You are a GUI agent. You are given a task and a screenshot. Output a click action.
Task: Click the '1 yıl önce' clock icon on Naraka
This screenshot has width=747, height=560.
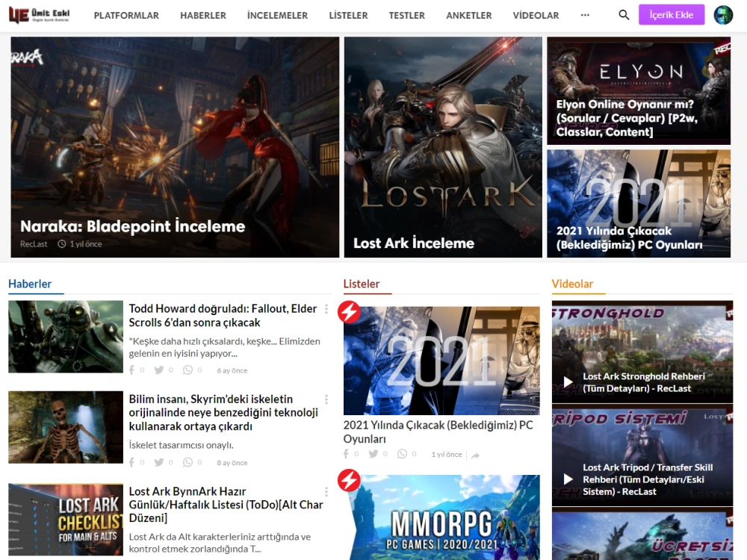click(62, 244)
